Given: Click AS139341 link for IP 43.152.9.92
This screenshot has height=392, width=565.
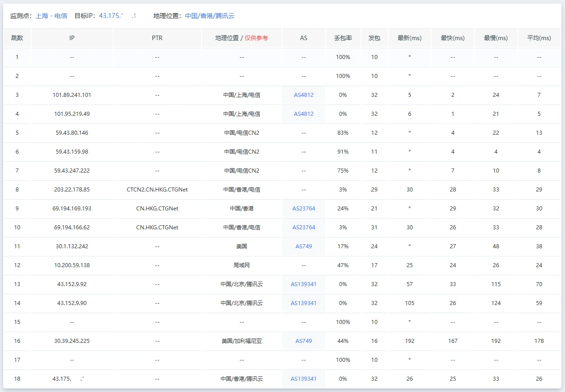Looking at the screenshot, I should coord(303,284).
